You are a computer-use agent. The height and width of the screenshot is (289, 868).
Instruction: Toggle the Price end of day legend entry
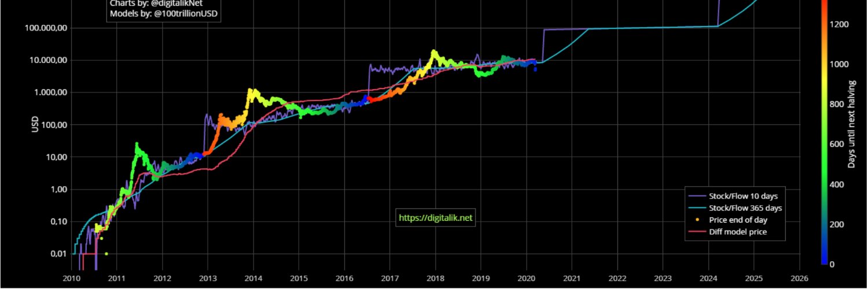[731, 220]
